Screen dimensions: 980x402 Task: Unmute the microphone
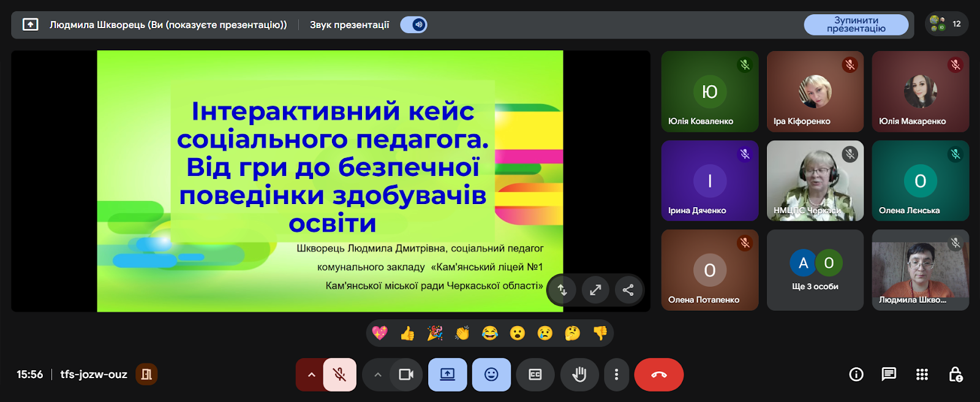coord(339,374)
